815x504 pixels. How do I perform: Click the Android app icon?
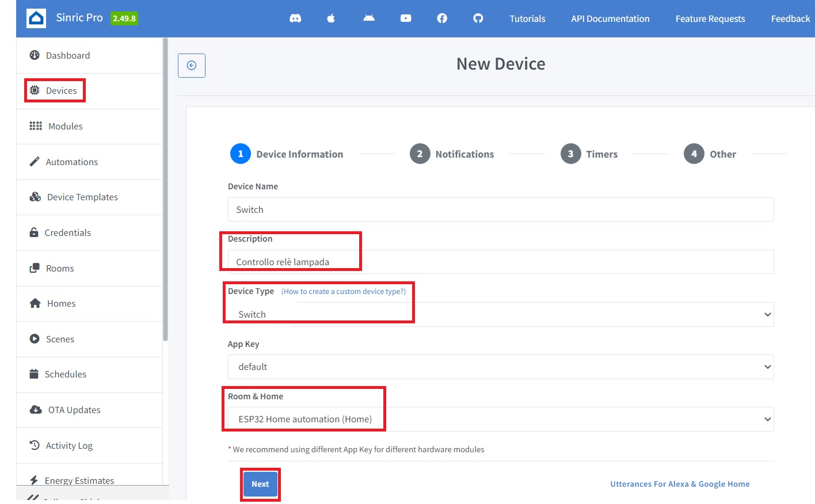point(369,18)
